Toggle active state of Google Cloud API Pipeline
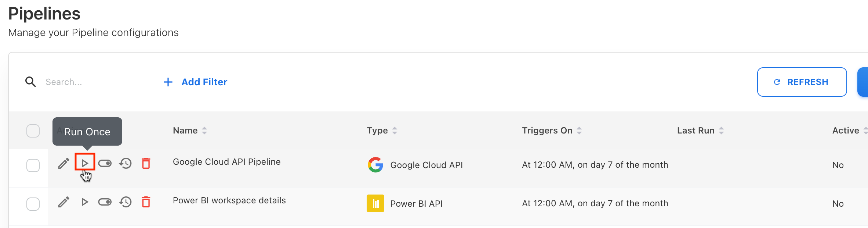 coord(105,163)
